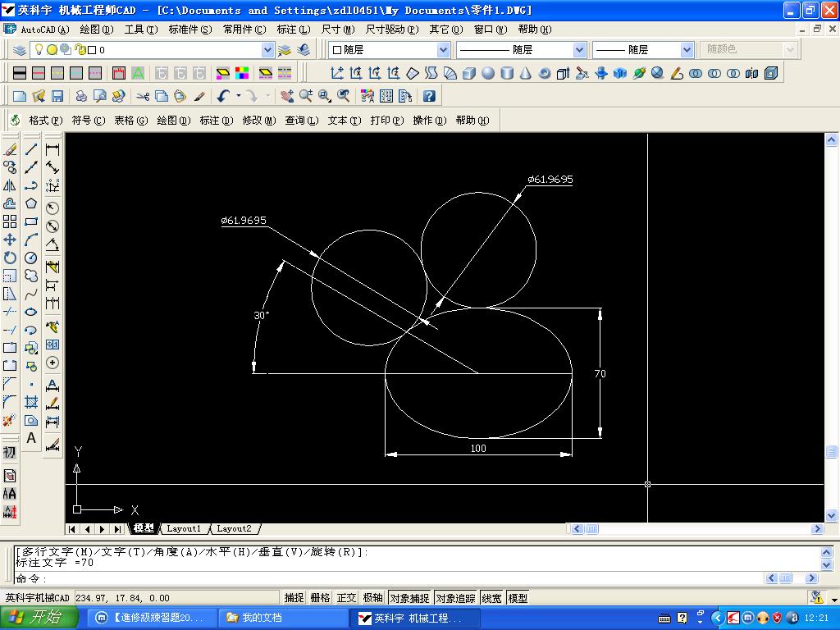Select the Radius dimension tool
The width and height of the screenshot is (840, 630).
click(52, 208)
